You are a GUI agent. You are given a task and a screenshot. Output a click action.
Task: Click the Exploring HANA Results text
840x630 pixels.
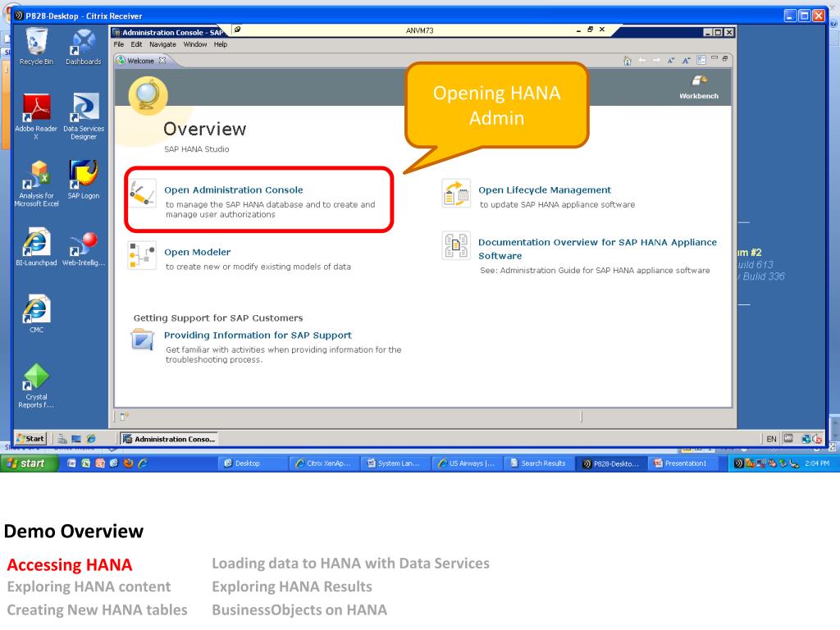(292, 587)
